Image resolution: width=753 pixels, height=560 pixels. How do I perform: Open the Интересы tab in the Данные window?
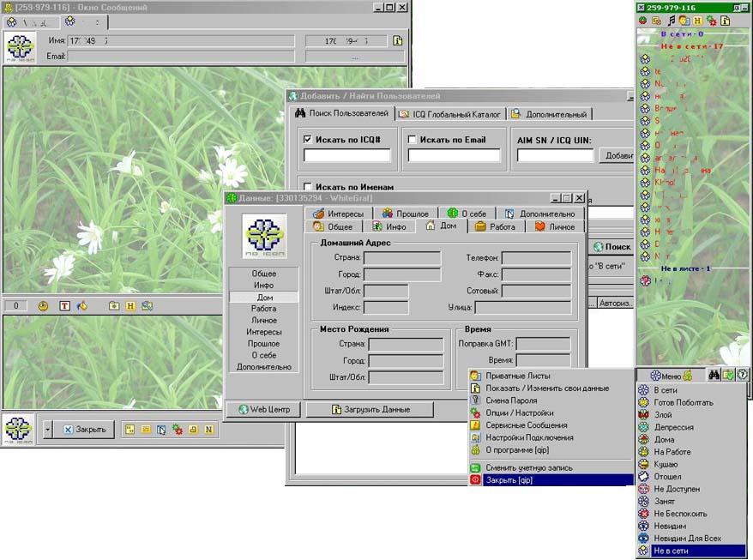point(339,214)
